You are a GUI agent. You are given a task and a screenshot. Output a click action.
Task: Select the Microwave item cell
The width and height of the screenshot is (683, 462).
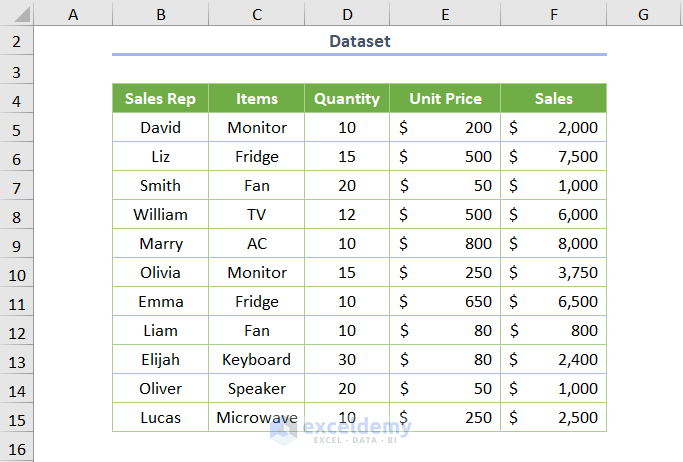257,418
